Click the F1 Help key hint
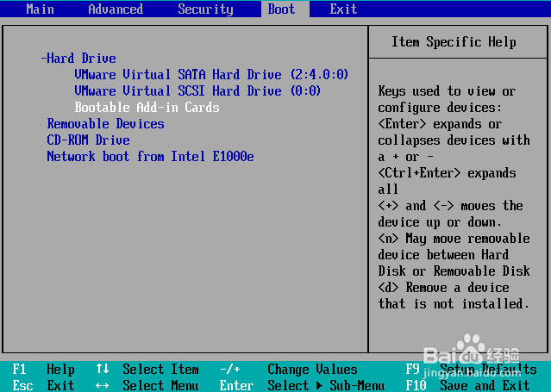 click(44, 369)
